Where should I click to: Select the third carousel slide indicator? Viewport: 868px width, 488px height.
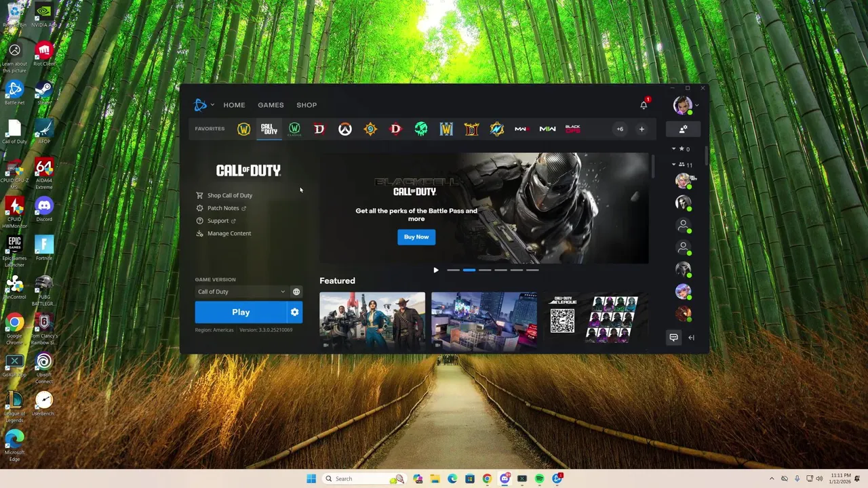click(x=485, y=270)
